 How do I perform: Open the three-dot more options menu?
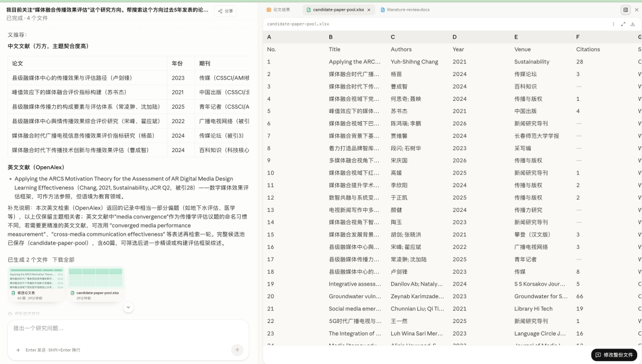click(613, 24)
